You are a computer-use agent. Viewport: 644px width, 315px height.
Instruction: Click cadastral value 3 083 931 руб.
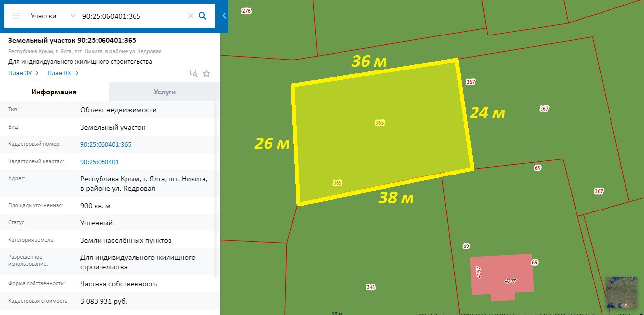(104, 301)
